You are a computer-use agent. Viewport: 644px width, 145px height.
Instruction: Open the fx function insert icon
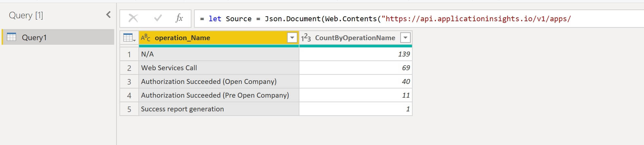pyautogui.click(x=179, y=18)
